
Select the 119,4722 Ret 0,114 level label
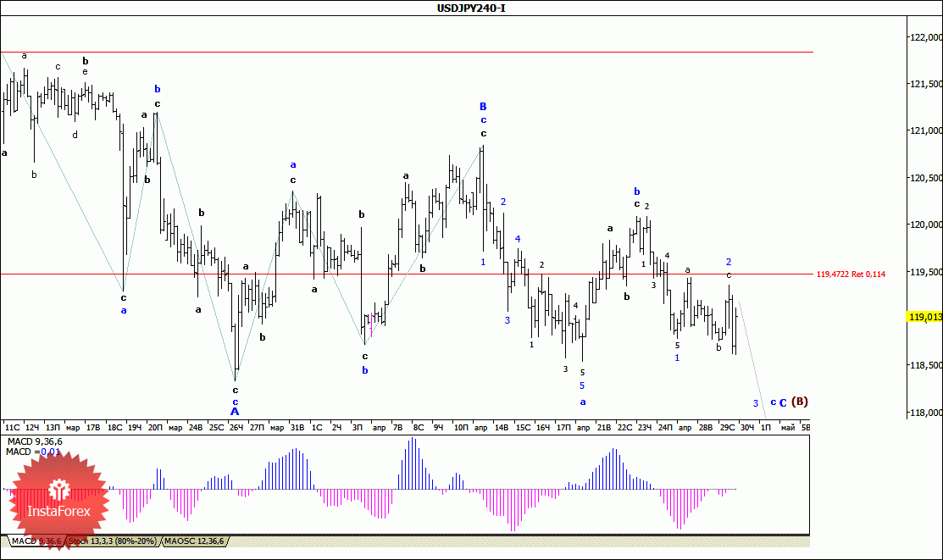[x=851, y=274]
